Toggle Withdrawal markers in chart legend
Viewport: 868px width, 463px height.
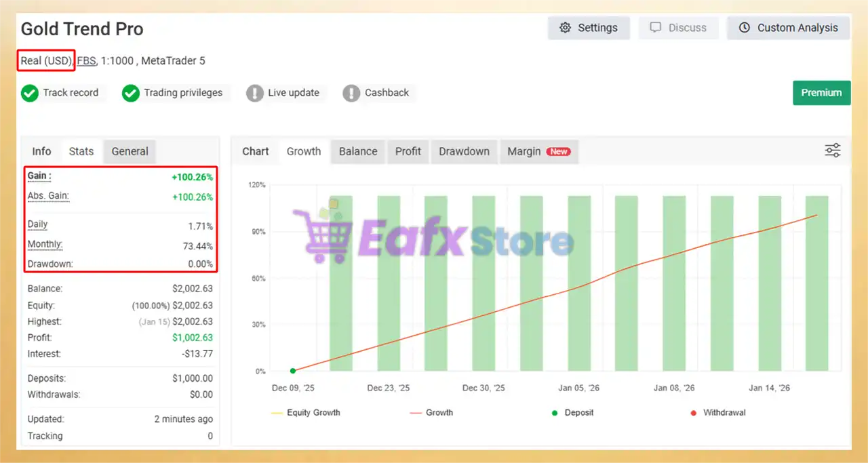(717, 412)
